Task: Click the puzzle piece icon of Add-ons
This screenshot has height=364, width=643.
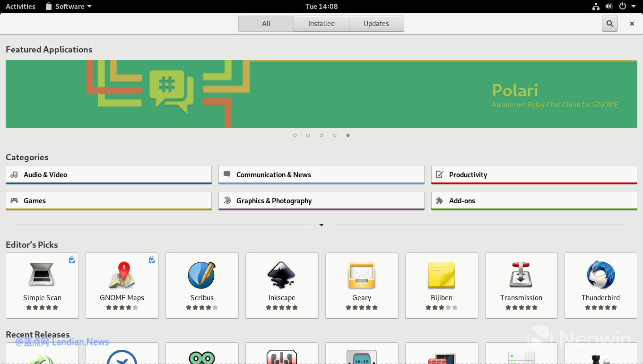Action: (439, 200)
